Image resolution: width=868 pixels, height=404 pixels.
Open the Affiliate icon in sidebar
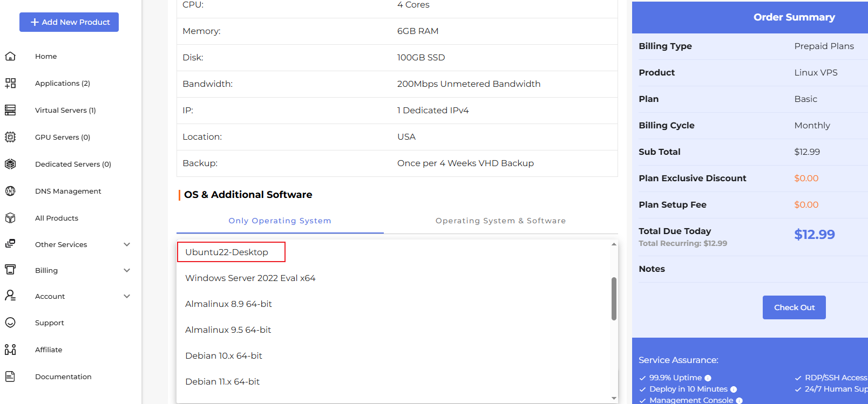10,350
